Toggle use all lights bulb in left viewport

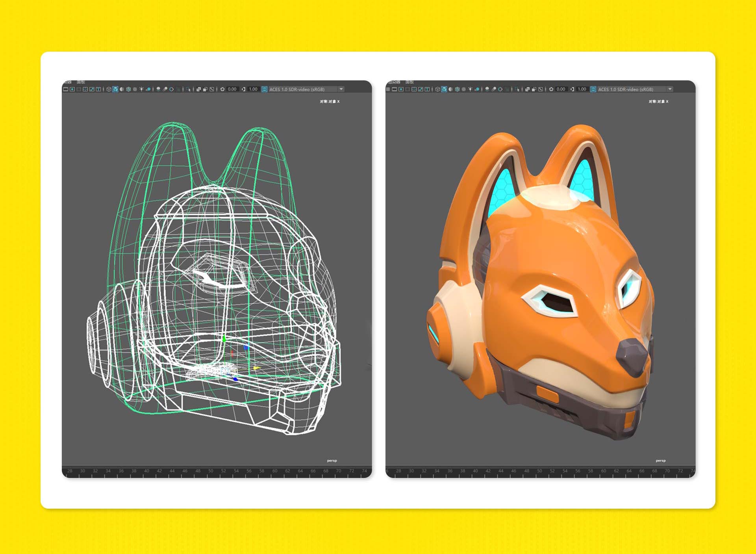141,89
